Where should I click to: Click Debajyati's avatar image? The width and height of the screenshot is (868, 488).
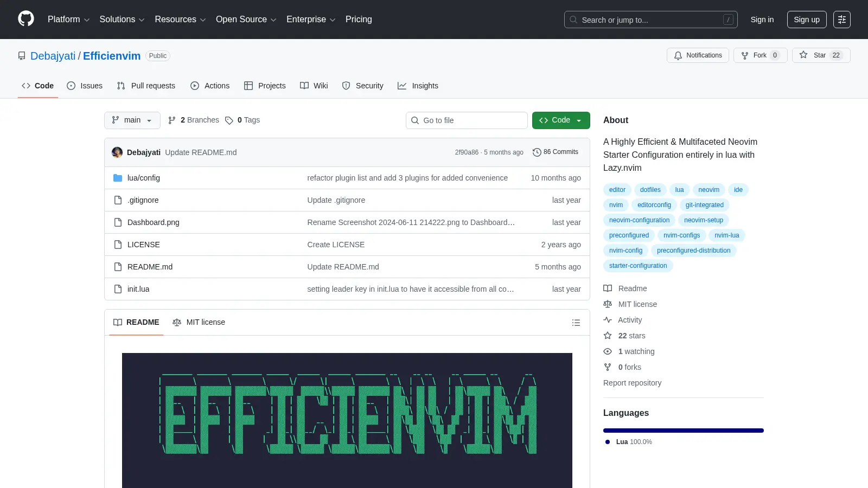click(117, 152)
